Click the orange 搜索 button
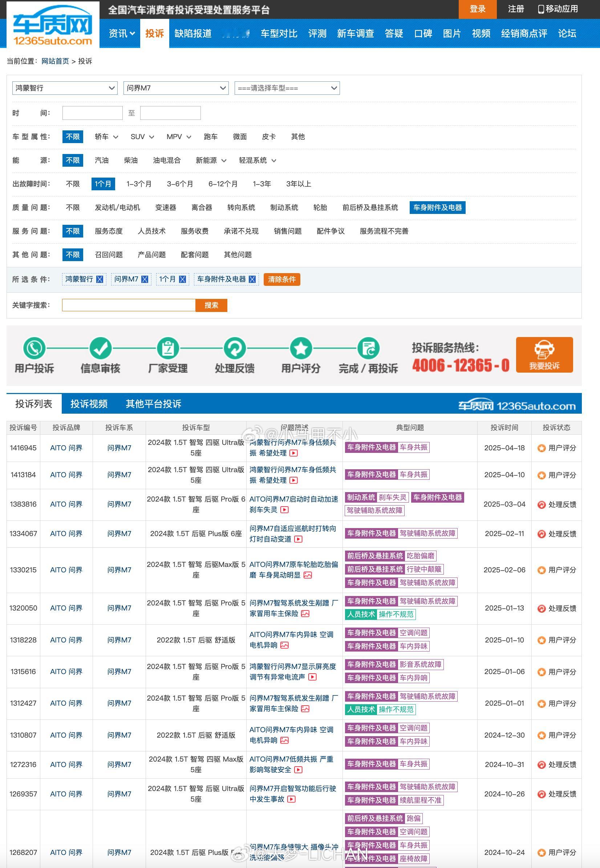 pos(211,305)
